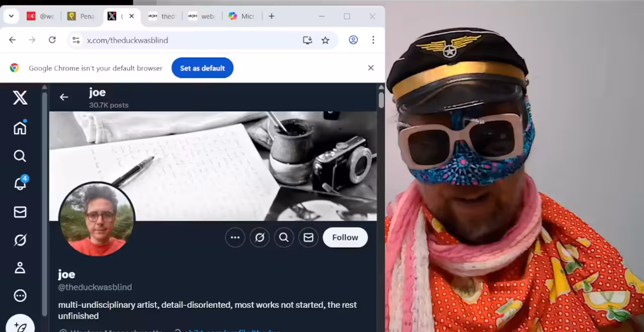Open Chrome's three-dot menu

coord(373,40)
